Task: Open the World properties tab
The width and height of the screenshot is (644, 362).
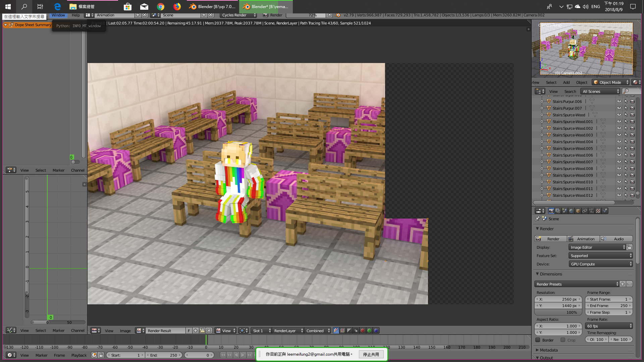Action: tap(571, 211)
